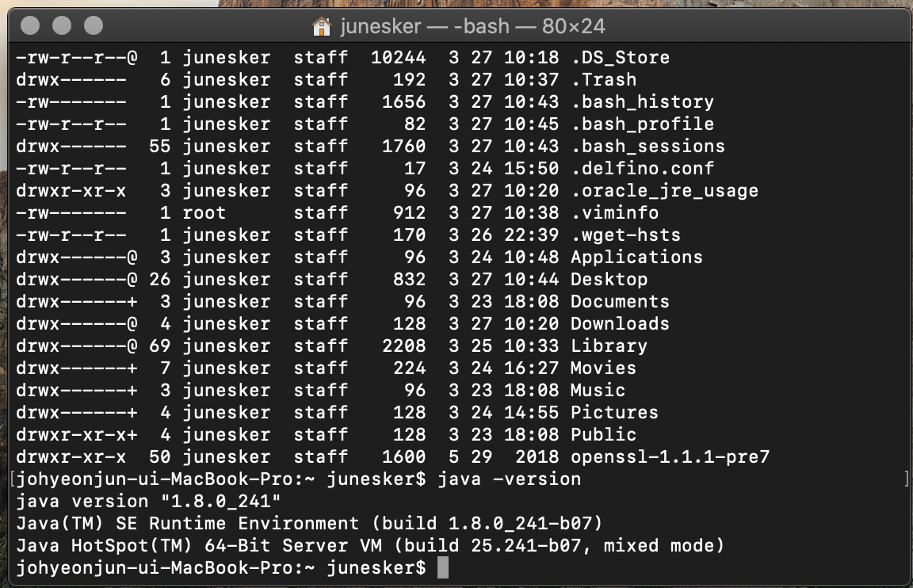
Task: Click the '.wget-hsts' file name
Action: click(x=626, y=235)
